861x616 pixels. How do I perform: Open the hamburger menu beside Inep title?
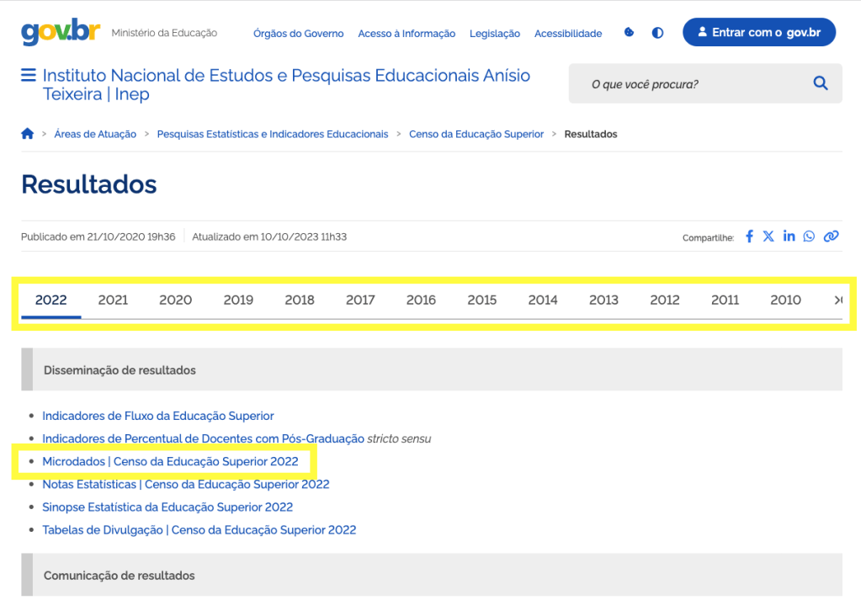pos(29,76)
